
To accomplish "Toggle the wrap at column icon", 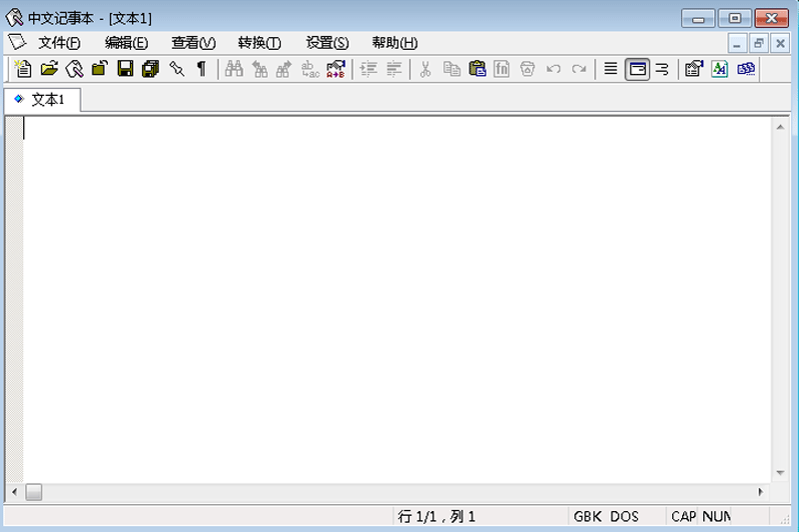I will 662,69.
